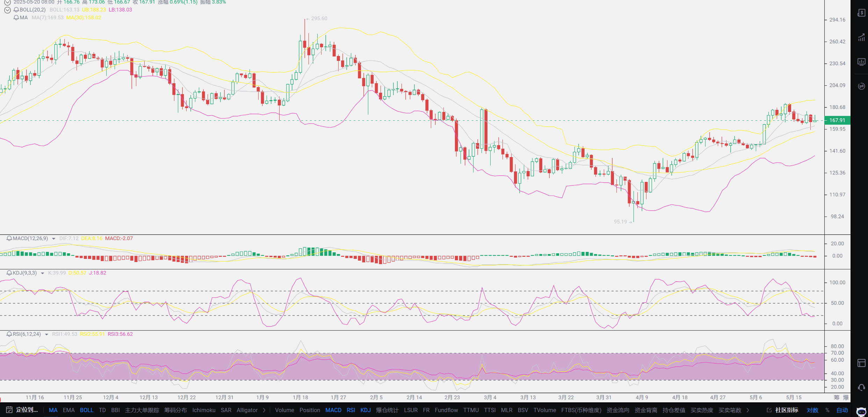Open the MACD settings dropdown arrow
The height and width of the screenshot is (417, 868).
click(x=53, y=239)
